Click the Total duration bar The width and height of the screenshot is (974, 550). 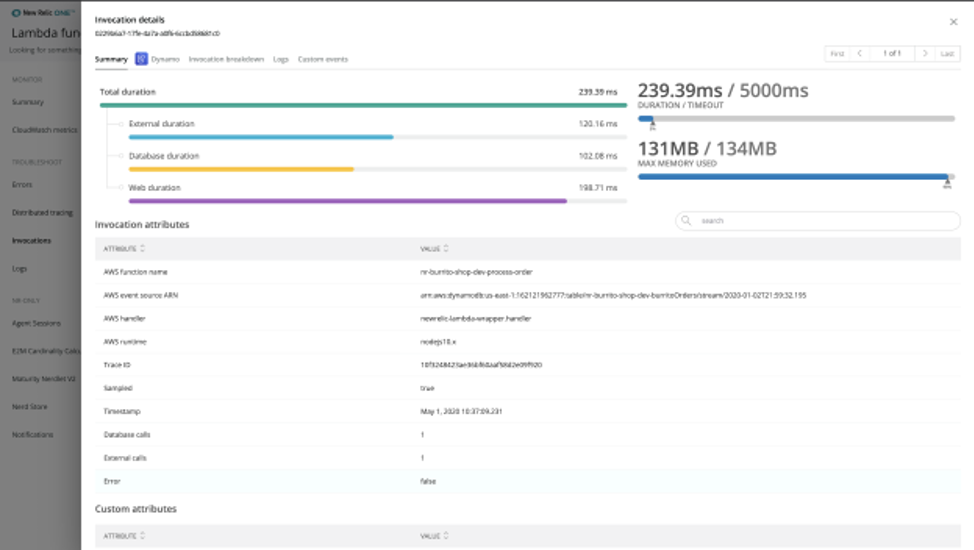tap(363, 106)
